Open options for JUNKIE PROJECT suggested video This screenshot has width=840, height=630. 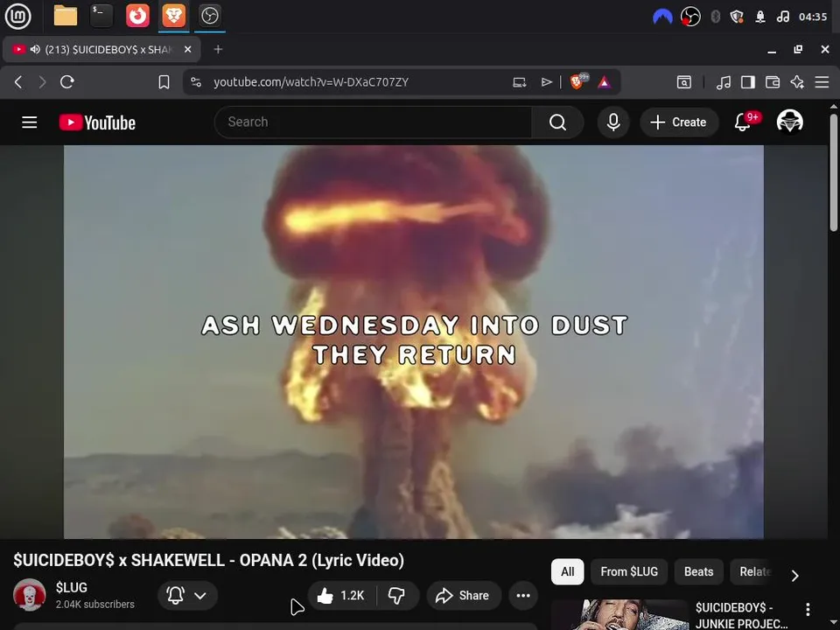(x=808, y=609)
